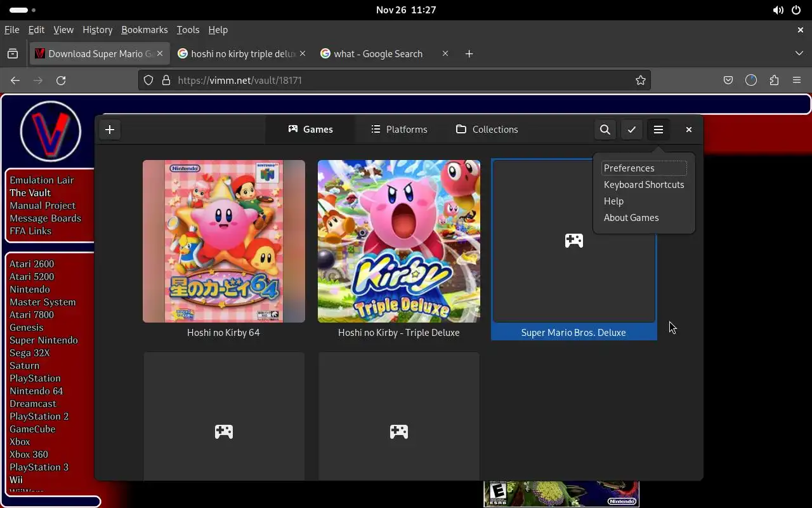
Task: Go back to previous page
Action: pos(15,81)
